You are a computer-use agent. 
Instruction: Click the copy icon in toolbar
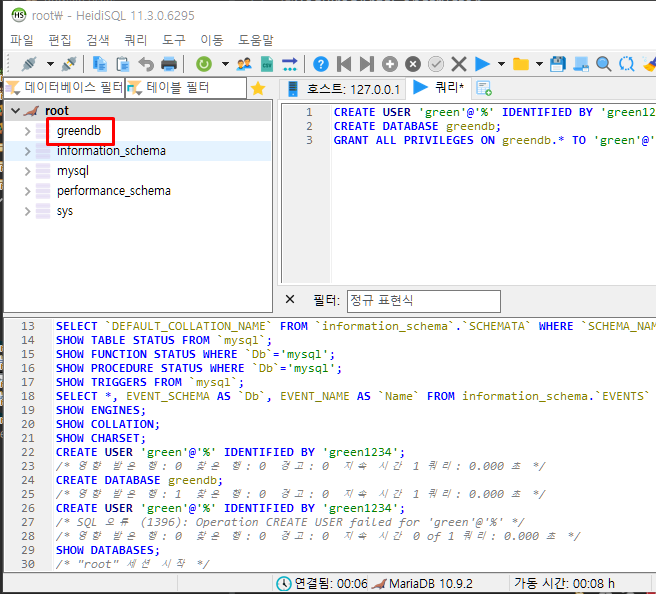100,64
